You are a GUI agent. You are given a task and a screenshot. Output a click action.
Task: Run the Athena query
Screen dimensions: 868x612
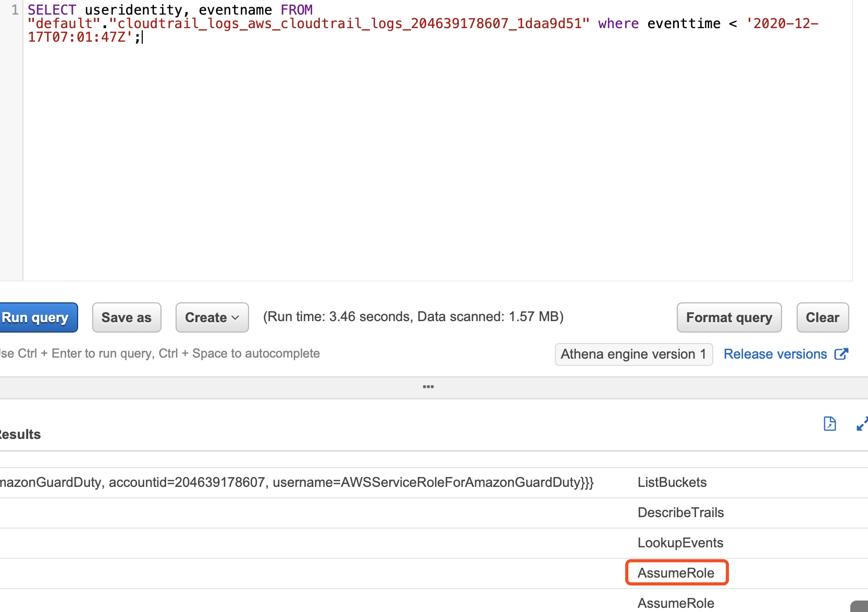38,317
